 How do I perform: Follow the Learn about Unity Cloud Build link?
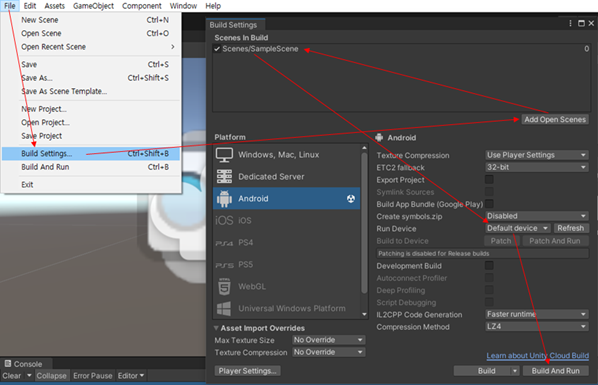click(537, 356)
